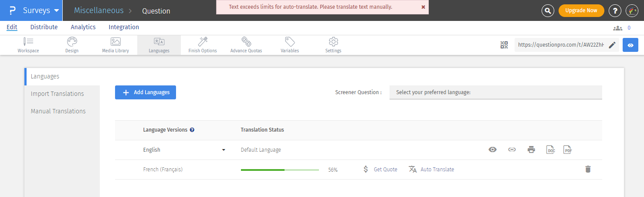Select the Languages sidebar item
The width and height of the screenshot is (644, 197).
pyautogui.click(x=62, y=76)
